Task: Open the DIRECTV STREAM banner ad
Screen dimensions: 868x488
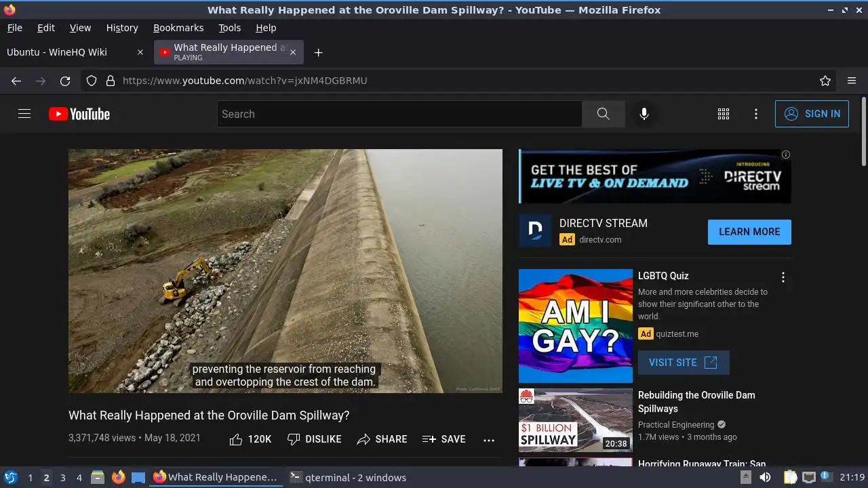Action: (655, 176)
